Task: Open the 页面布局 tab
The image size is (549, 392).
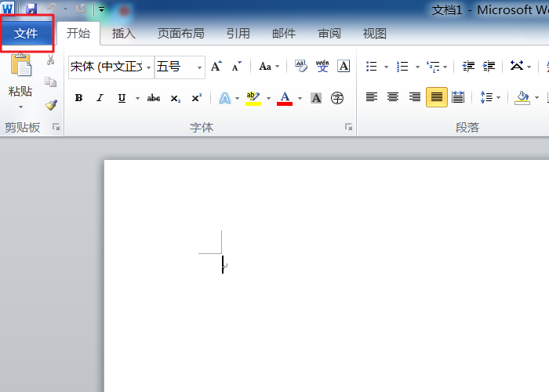Action: pyautogui.click(x=180, y=34)
